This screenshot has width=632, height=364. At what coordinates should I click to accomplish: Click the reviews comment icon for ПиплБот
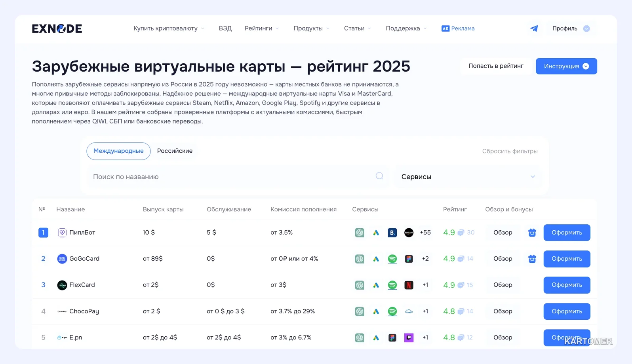(x=461, y=233)
